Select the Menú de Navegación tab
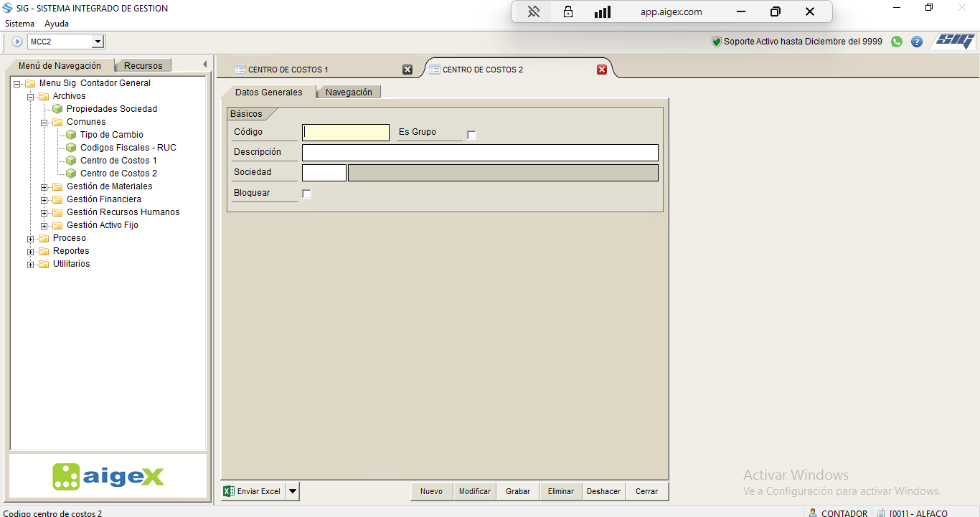Image resolution: width=980 pixels, height=517 pixels. (x=60, y=65)
